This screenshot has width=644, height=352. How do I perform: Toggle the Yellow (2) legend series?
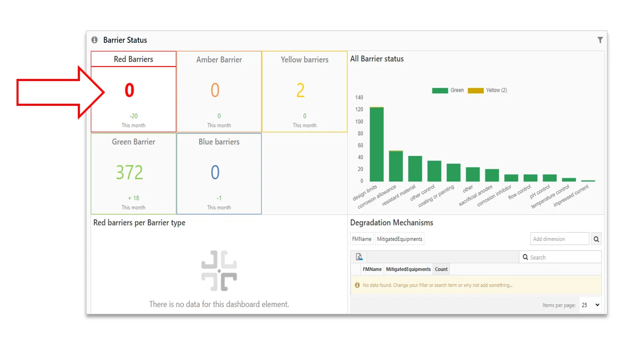(x=487, y=90)
